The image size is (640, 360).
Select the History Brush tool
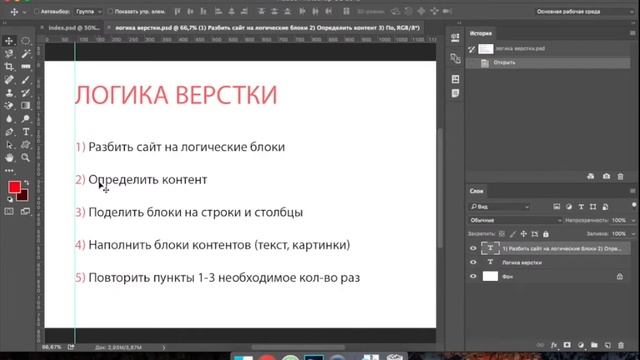click(x=25, y=93)
